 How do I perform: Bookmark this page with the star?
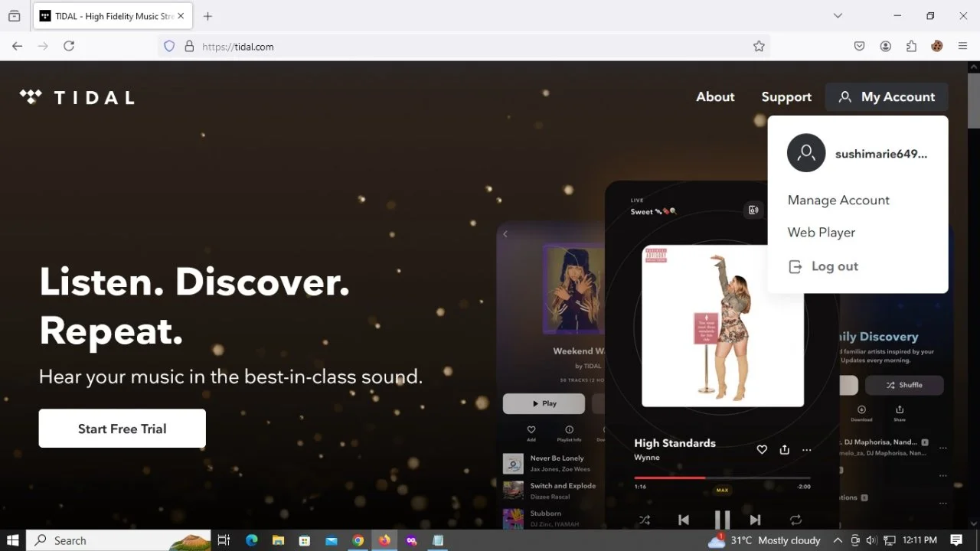[x=759, y=46]
